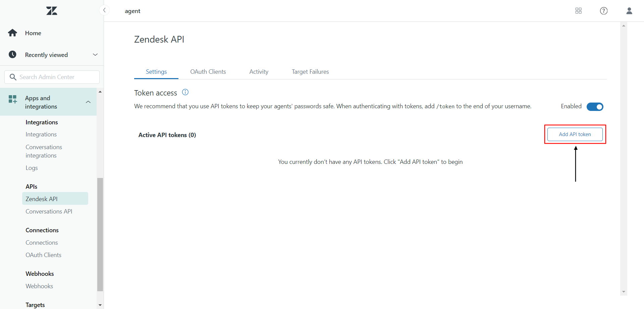Collapse the Apps and integrations section chevron

[88, 102]
